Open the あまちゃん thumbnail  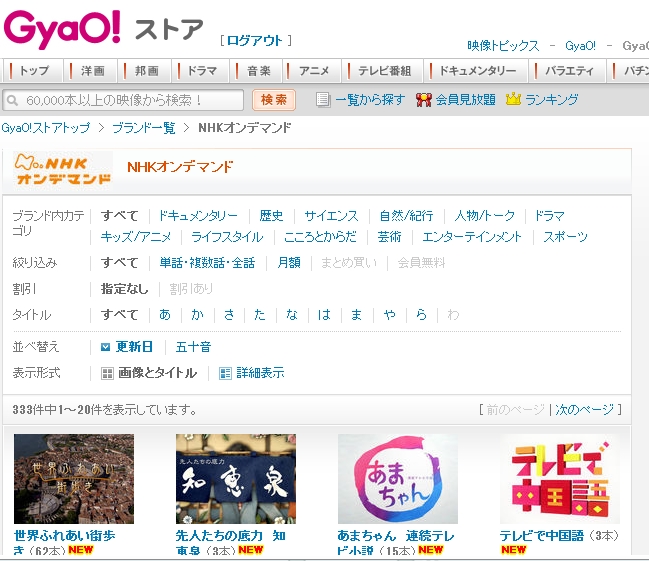[397, 478]
